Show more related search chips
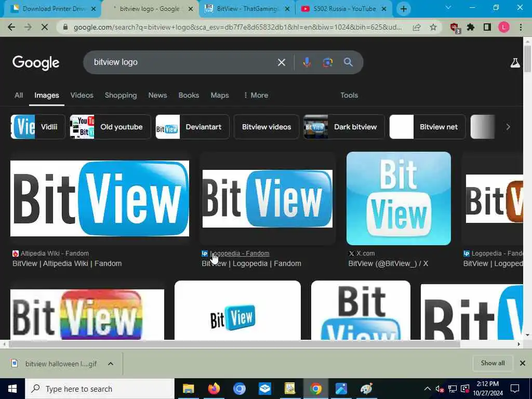The image size is (532, 399). (x=508, y=127)
